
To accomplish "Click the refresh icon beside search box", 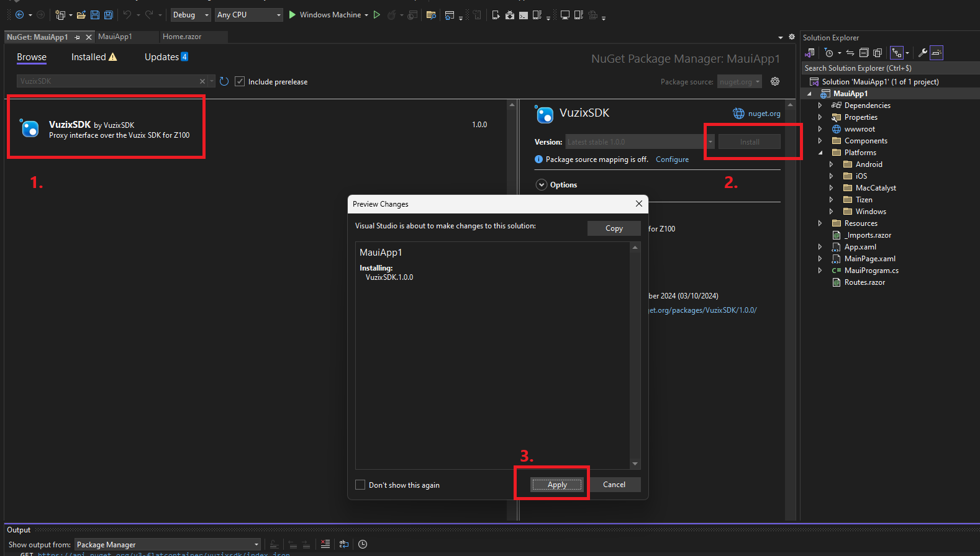I will pos(224,81).
